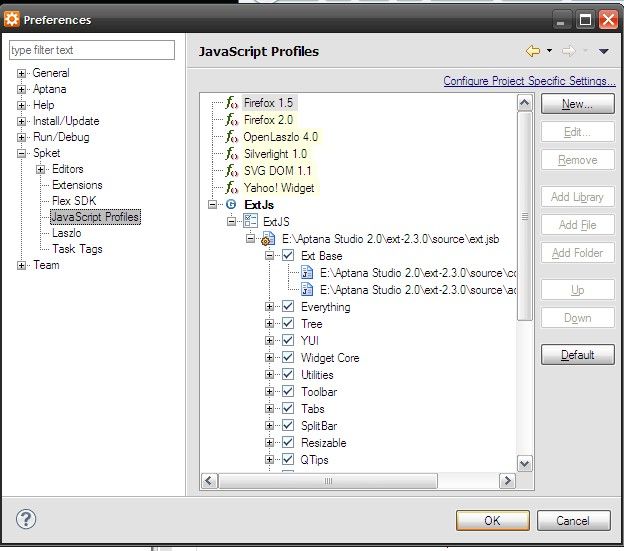
Task: Expand the General preferences node
Action: pyautogui.click(x=21, y=73)
